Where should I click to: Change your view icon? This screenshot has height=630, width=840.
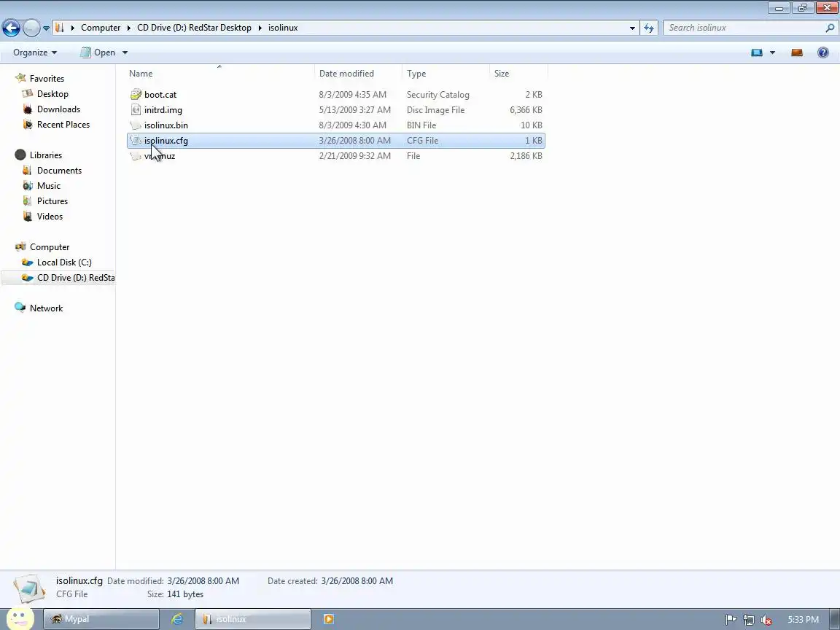click(756, 52)
